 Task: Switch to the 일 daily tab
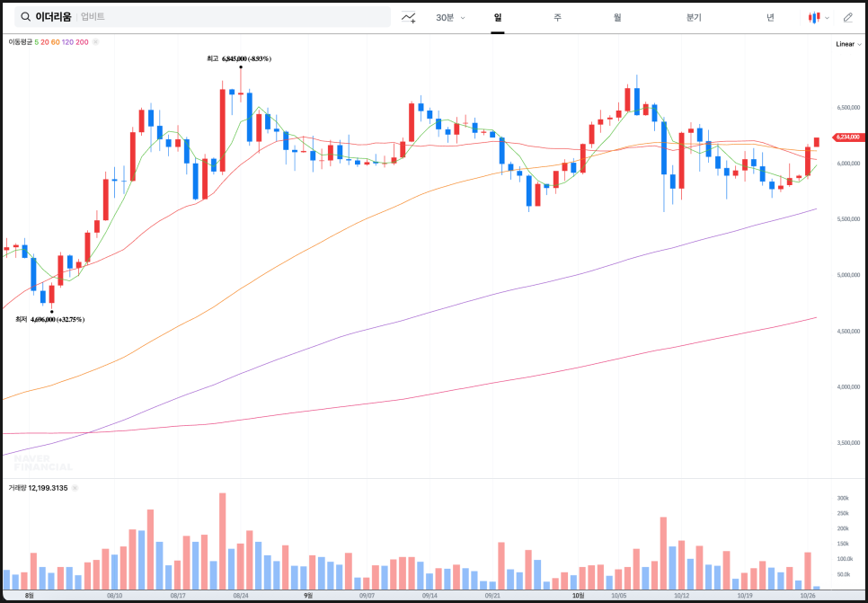tap(497, 17)
